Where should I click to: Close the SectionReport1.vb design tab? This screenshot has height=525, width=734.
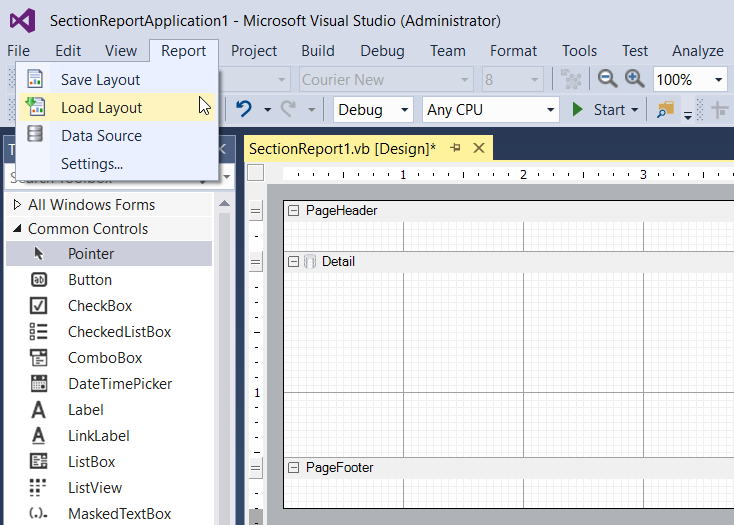pos(478,148)
